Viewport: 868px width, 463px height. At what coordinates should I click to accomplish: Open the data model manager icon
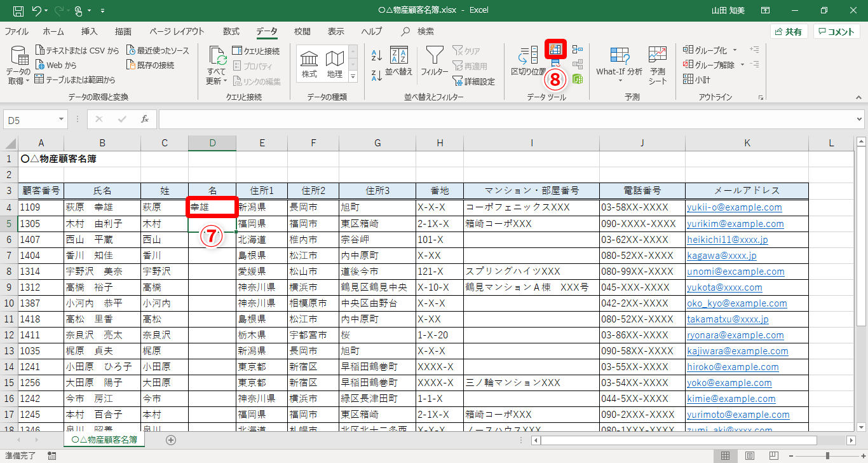578,79
